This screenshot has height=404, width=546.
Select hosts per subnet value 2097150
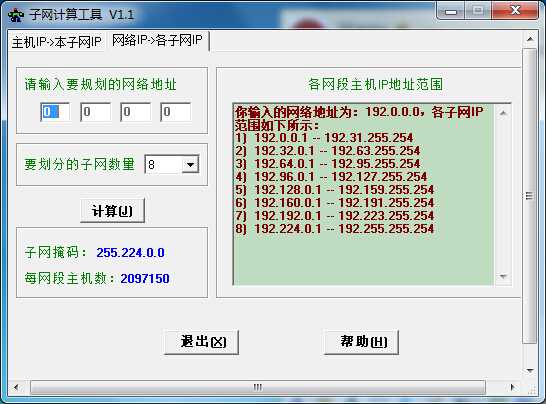145,278
